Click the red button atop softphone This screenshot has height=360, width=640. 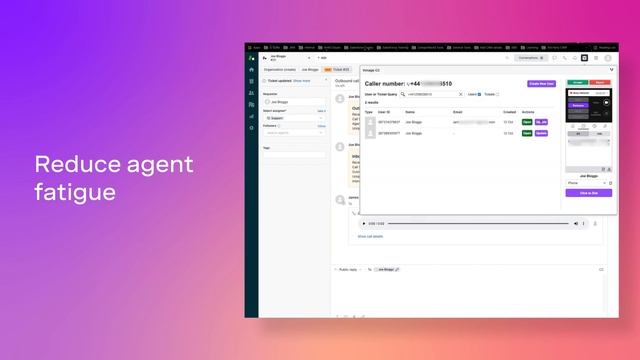(x=600, y=82)
